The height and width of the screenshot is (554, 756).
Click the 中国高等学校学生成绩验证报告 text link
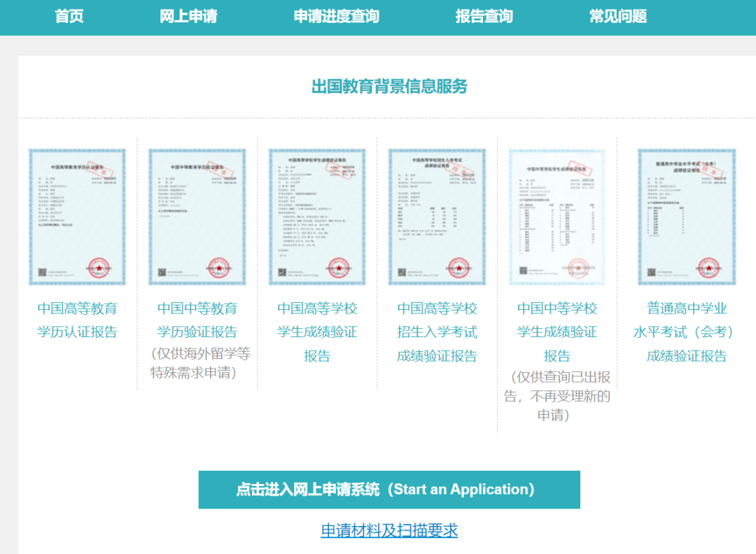pos(317,332)
